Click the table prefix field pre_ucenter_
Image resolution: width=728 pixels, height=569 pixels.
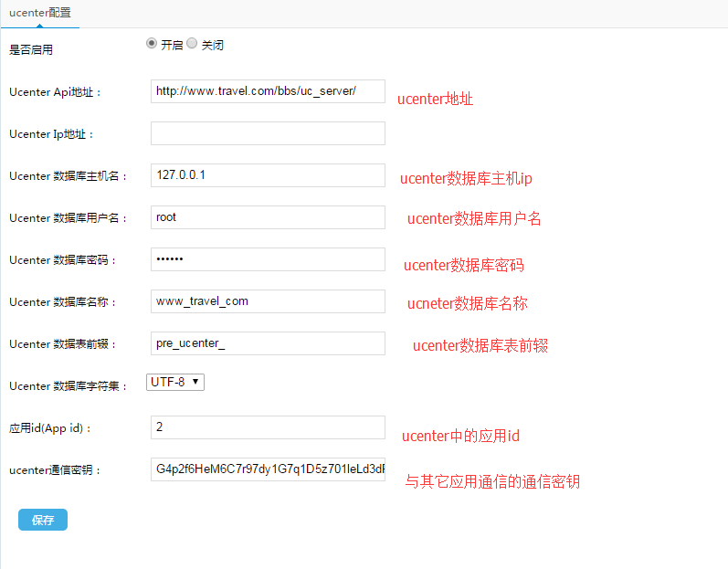pyautogui.click(x=268, y=343)
